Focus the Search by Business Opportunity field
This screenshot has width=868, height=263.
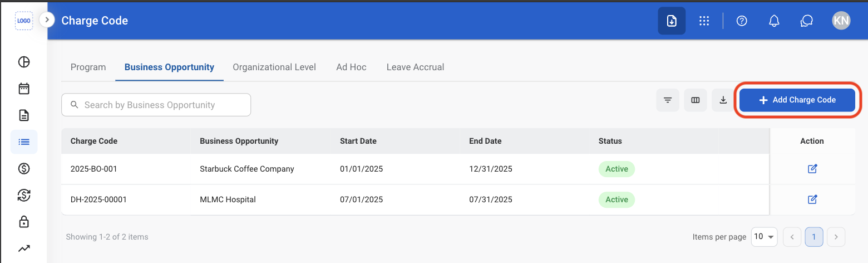[156, 105]
